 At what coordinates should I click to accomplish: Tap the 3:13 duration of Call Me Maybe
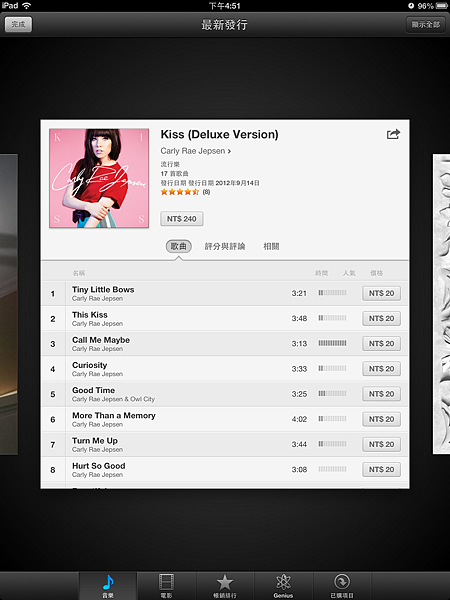pos(299,344)
